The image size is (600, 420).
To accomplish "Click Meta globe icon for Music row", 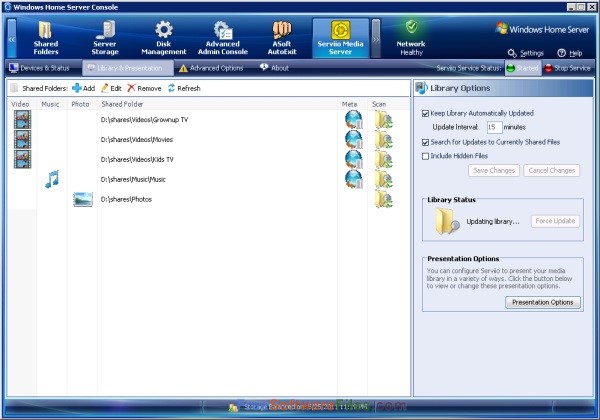I will point(354,179).
